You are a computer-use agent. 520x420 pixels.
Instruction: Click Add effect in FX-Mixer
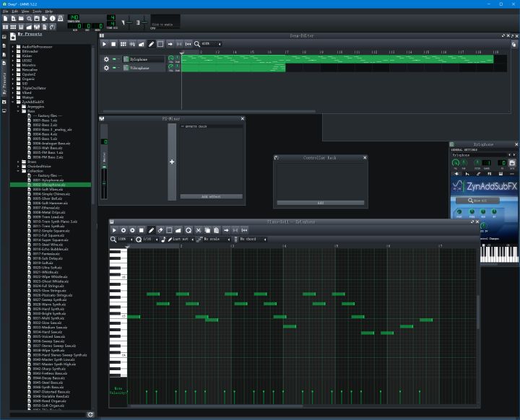pyautogui.click(x=211, y=196)
